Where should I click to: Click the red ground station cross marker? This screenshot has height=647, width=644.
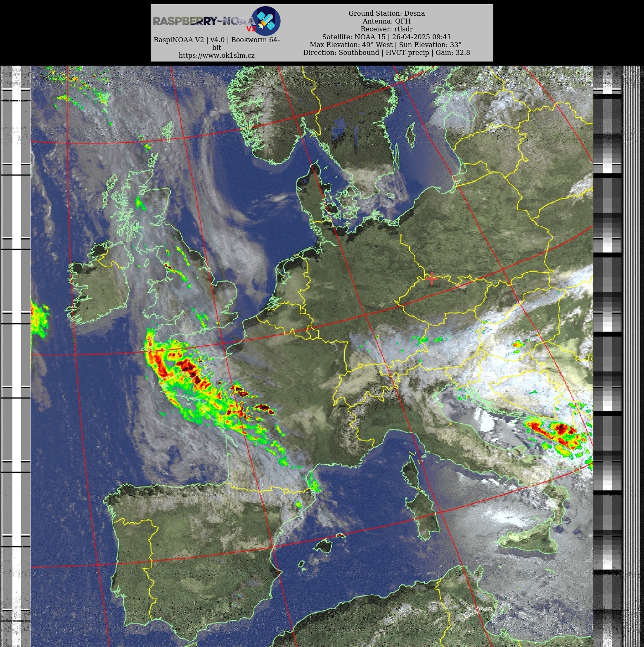pyautogui.click(x=431, y=279)
